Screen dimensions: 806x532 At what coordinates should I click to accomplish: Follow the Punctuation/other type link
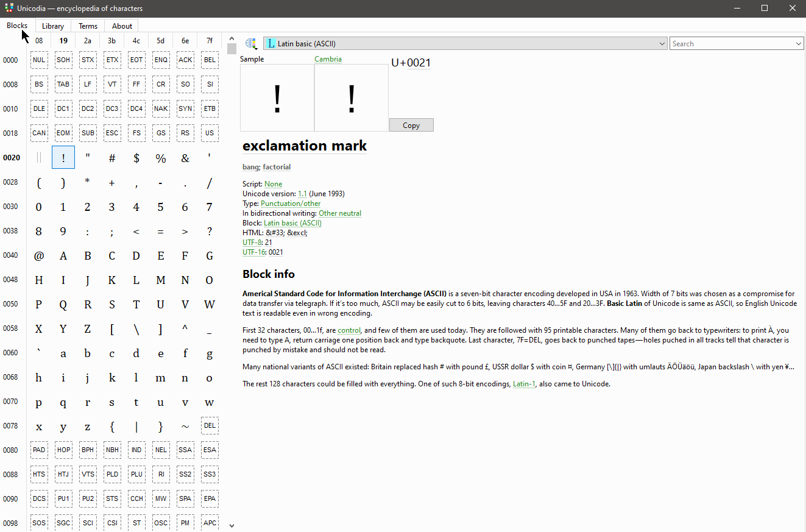tap(291, 204)
